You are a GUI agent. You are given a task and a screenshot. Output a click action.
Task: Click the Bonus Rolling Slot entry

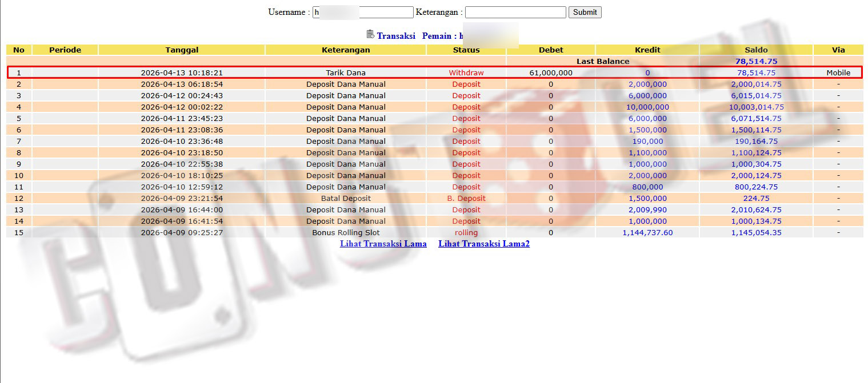point(346,232)
